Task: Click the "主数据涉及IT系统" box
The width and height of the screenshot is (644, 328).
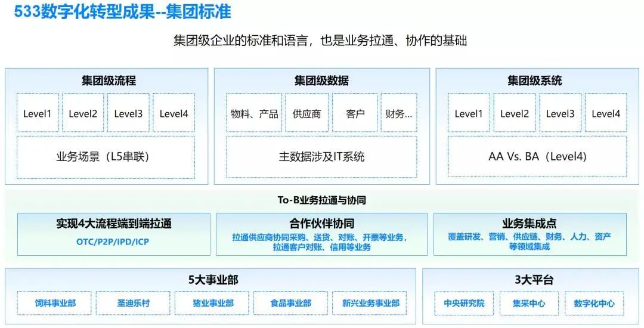Action: [x=321, y=157]
